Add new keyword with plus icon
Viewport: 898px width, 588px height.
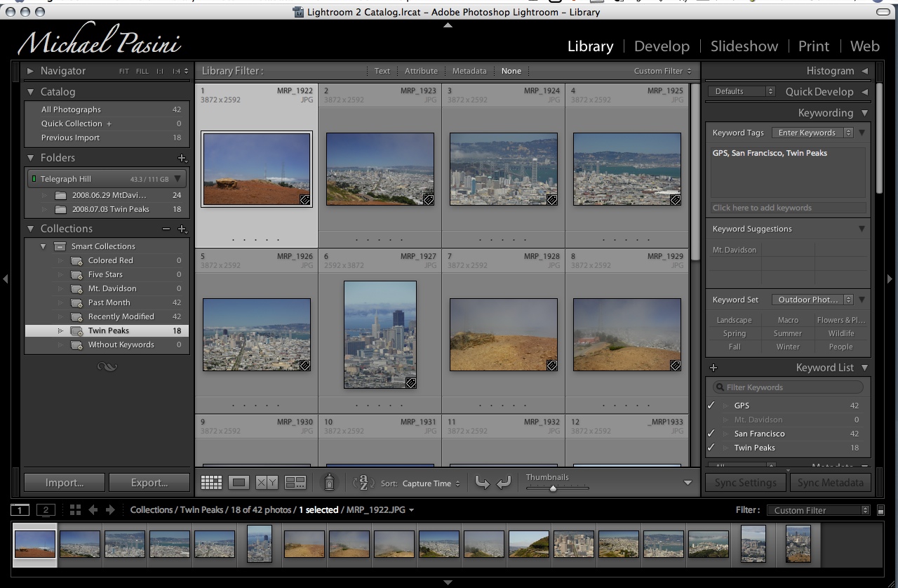click(713, 368)
